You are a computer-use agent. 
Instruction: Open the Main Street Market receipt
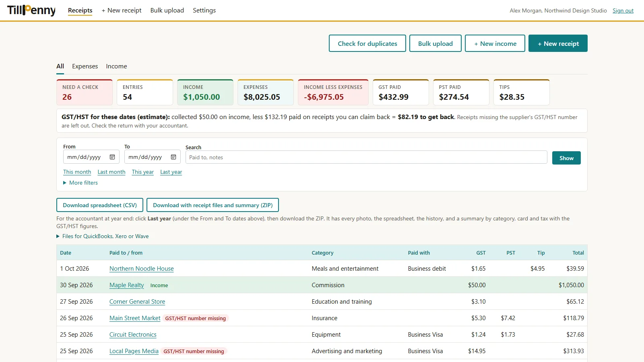coord(135,318)
